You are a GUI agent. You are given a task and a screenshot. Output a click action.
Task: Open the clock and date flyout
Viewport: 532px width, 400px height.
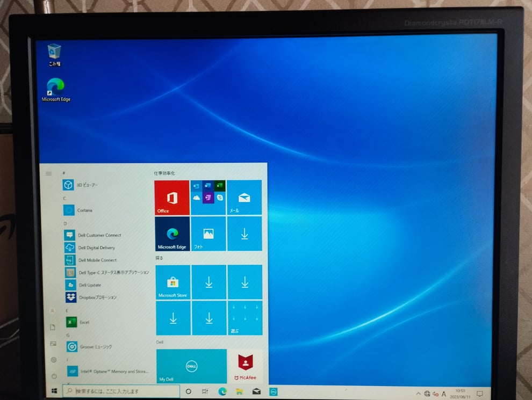click(460, 394)
